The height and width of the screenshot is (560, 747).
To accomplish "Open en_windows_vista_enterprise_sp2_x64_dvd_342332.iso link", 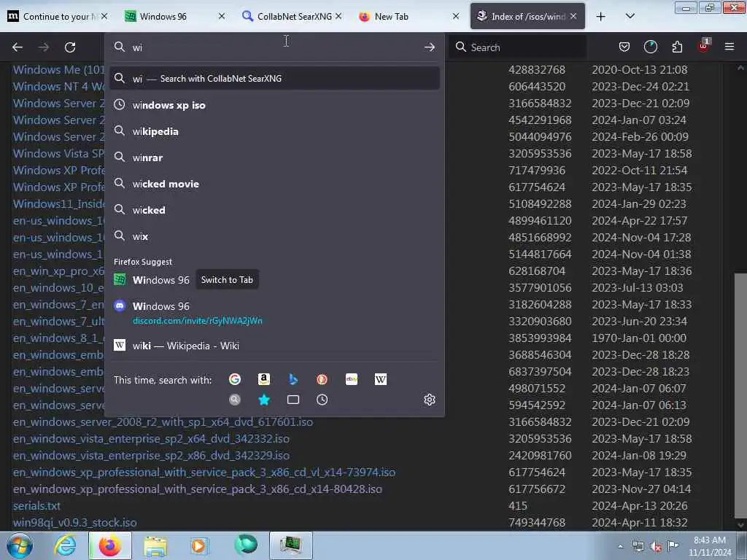I will [151, 438].
